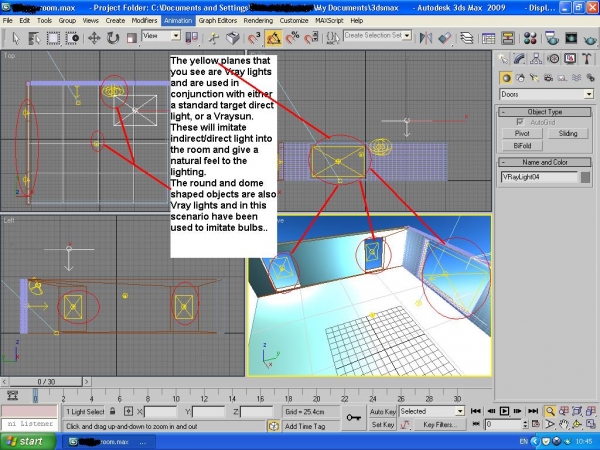600x450 pixels.
Task: Pick the Rectangular Selection Region tool
Action: pos(53,38)
